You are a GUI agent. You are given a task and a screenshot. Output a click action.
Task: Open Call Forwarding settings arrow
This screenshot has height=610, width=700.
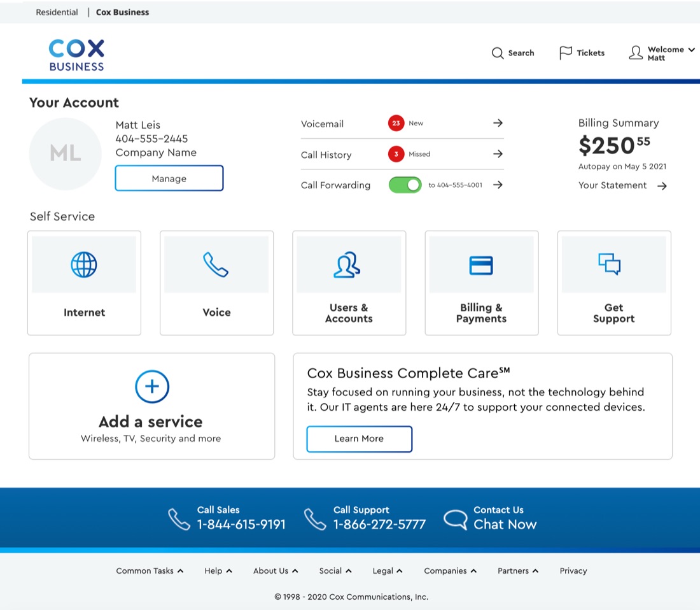click(498, 185)
